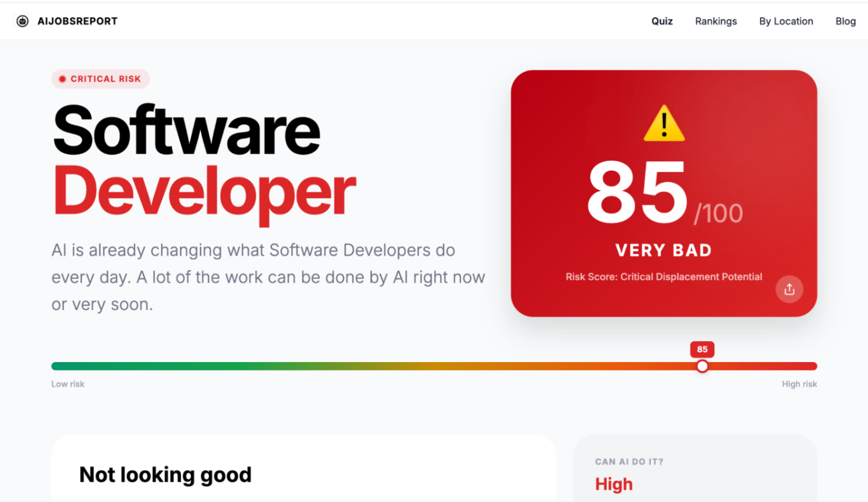Click the red dot in the Critical Risk badge
This screenshot has height=502, width=868.
point(62,79)
